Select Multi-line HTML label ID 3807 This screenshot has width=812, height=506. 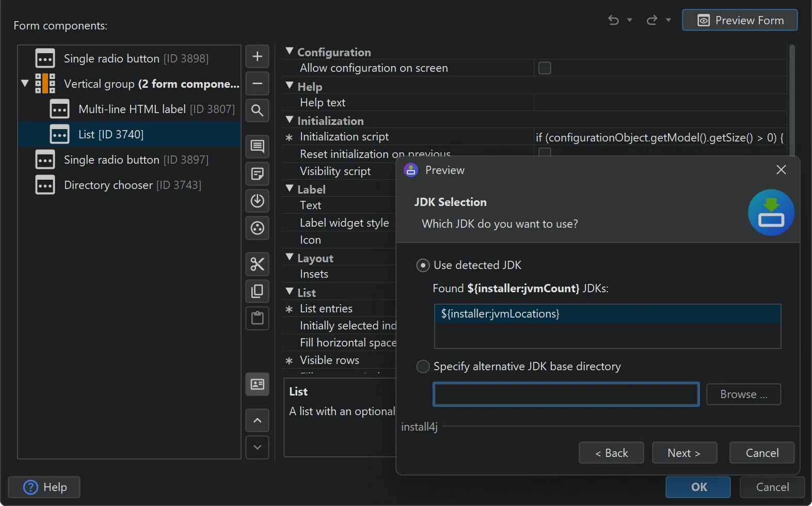pos(129,109)
